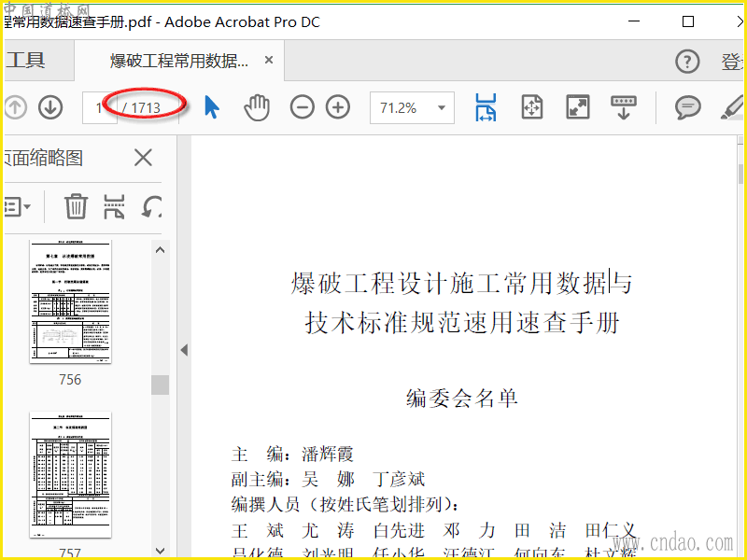Select the highlight text pen tool
Image resolution: width=747 pixels, height=560 pixels.
click(733, 107)
